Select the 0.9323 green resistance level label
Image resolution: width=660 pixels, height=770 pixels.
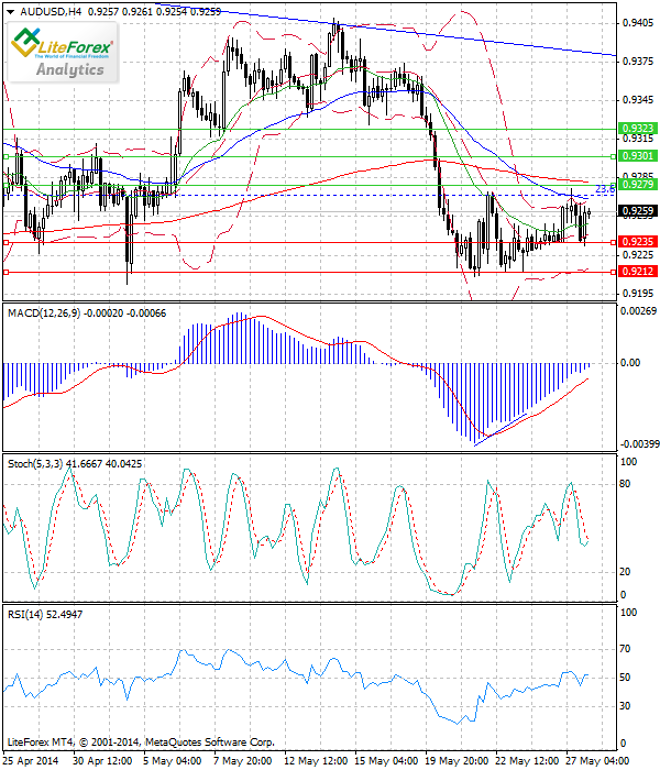pos(638,128)
